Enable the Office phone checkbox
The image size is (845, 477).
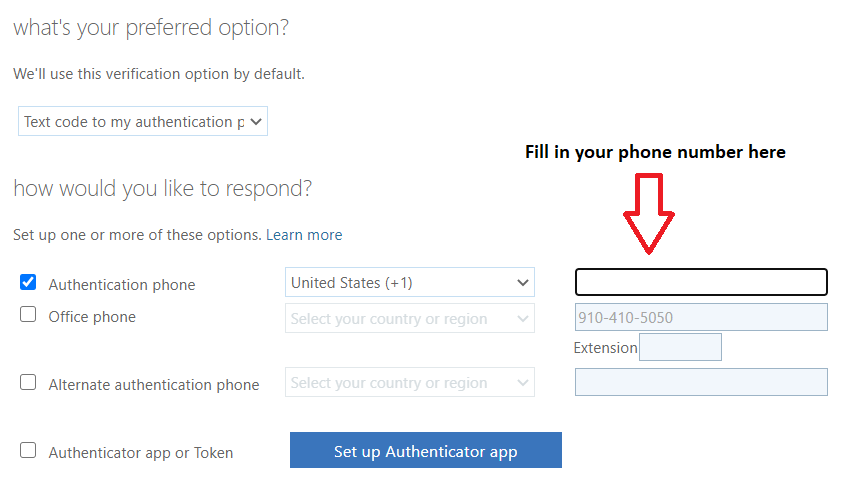[28, 315]
